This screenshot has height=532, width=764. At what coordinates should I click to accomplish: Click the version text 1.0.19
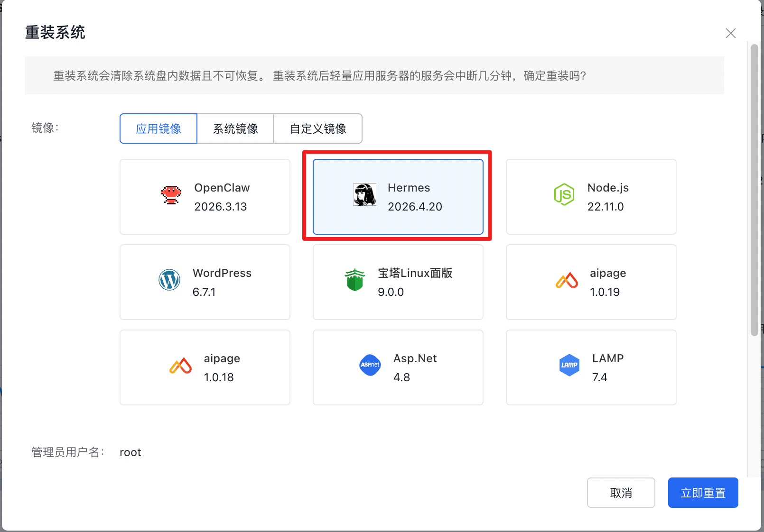coord(605,292)
